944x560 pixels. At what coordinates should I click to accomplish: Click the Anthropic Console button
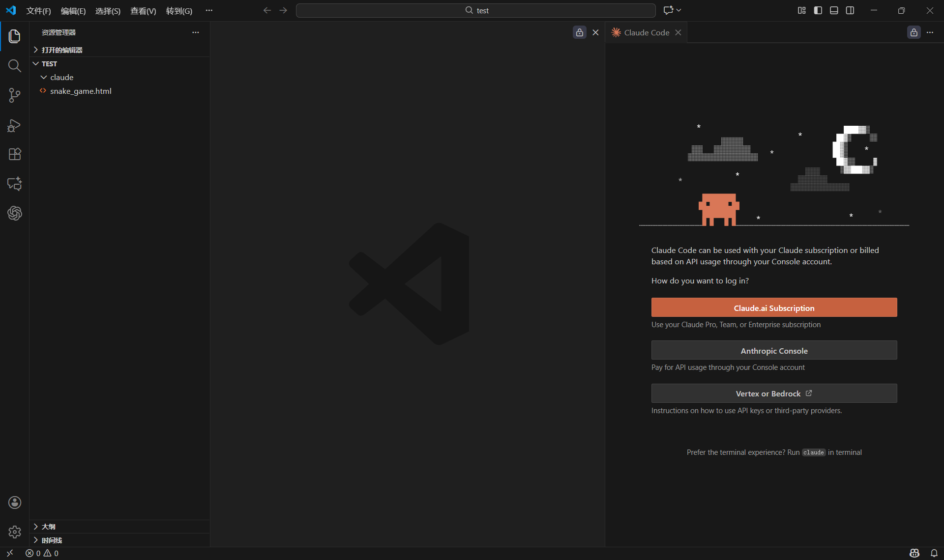tap(774, 350)
